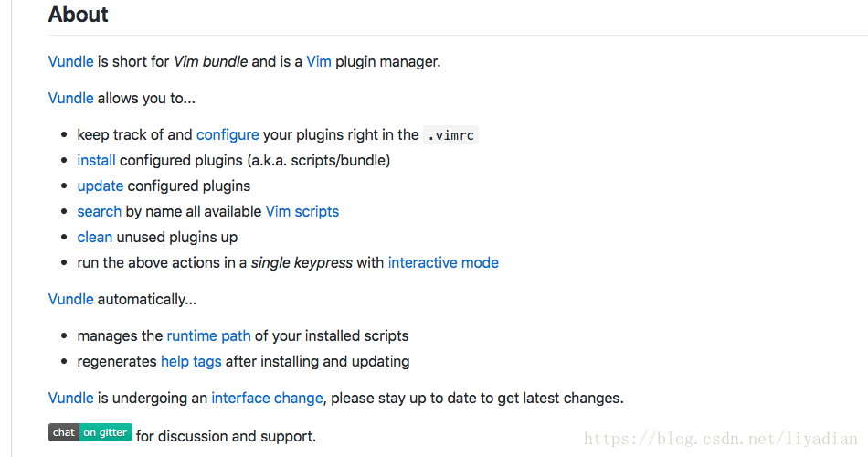Screen dimensions: 868x457
Task: Open the Vim link in first sentence
Action: click(x=319, y=61)
